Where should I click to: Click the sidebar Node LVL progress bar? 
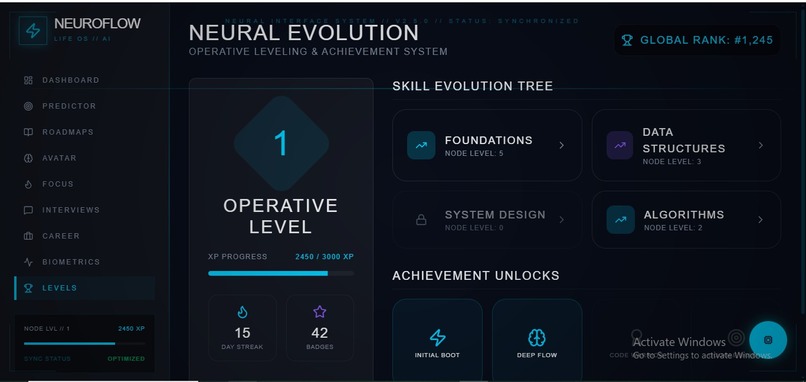click(x=85, y=343)
